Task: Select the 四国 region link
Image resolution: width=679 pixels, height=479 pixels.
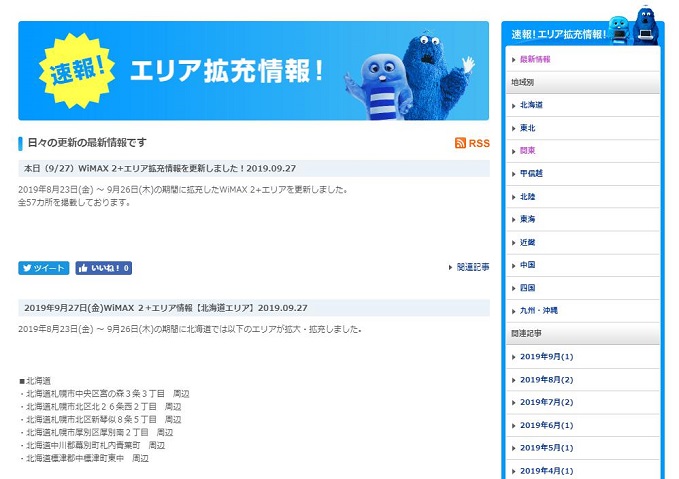Action: tap(527, 288)
